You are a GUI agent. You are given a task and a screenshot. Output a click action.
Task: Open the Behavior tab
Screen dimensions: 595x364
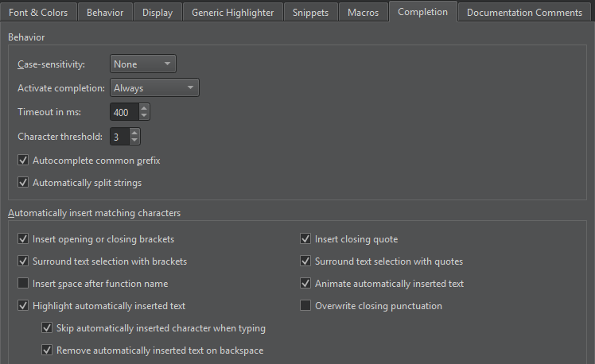pos(105,12)
